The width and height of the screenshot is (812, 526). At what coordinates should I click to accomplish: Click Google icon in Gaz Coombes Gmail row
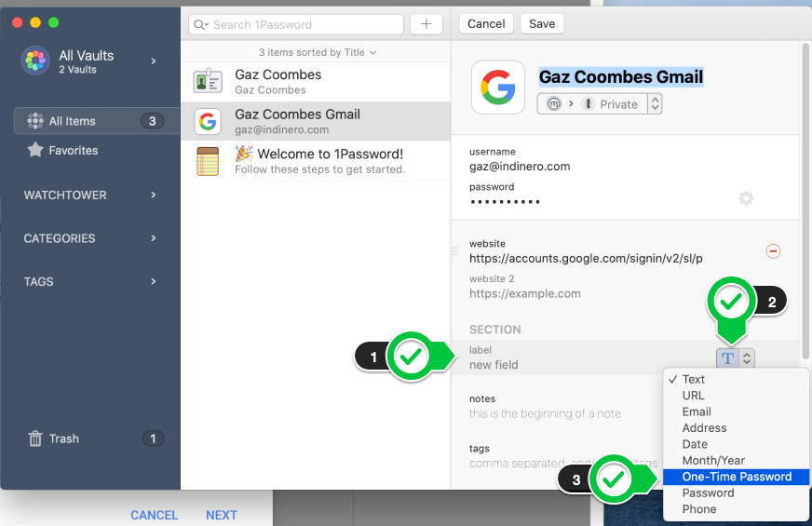(x=208, y=122)
